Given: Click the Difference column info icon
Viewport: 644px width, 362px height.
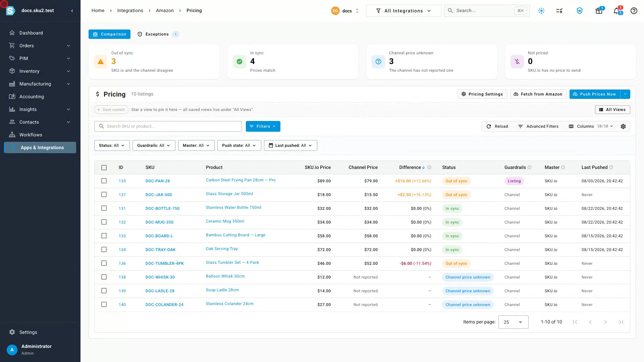Looking at the screenshot, I should (429, 168).
